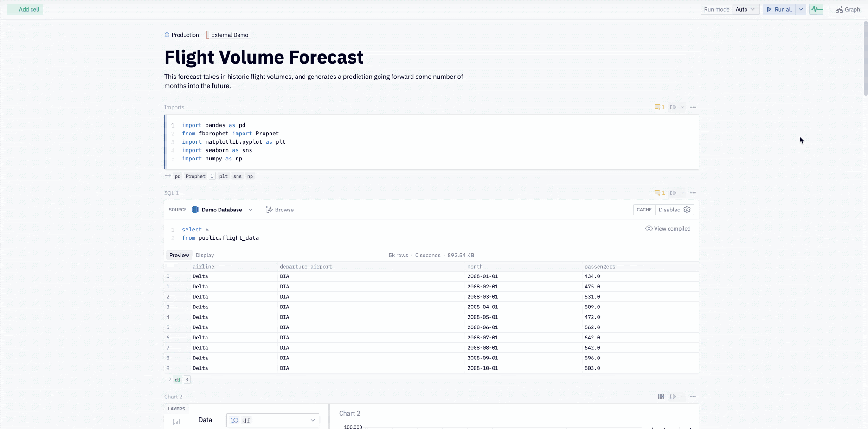The width and height of the screenshot is (868, 429).
Task: Click the page vertical scrollbar
Action: [865, 58]
